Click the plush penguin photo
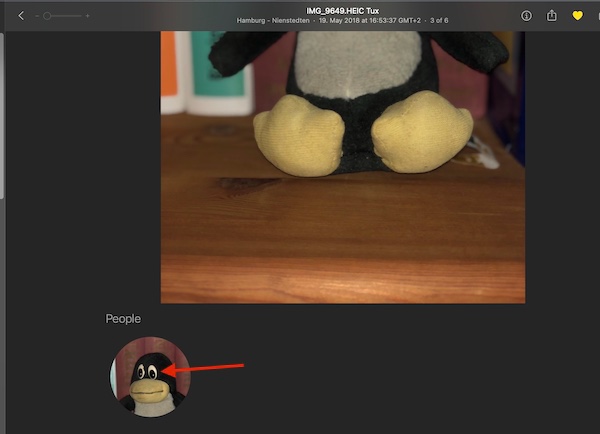600x434 pixels. [x=343, y=167]
